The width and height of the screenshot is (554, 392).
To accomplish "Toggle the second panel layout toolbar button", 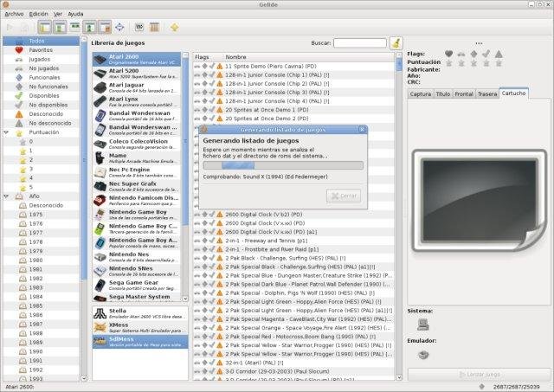I will tap(60, 28).
